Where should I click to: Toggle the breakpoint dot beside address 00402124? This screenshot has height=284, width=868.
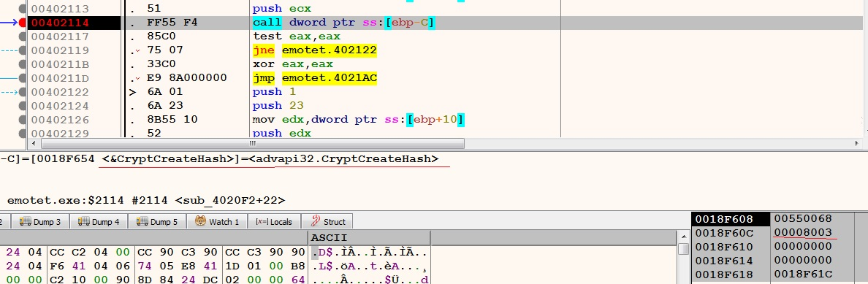22,106
